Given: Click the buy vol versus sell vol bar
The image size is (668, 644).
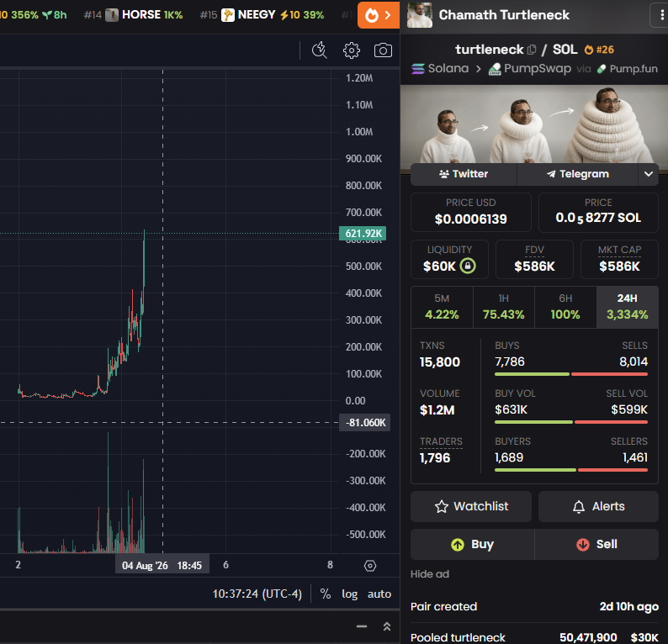Looking at the screenshot, I should (x=571, y=422).
